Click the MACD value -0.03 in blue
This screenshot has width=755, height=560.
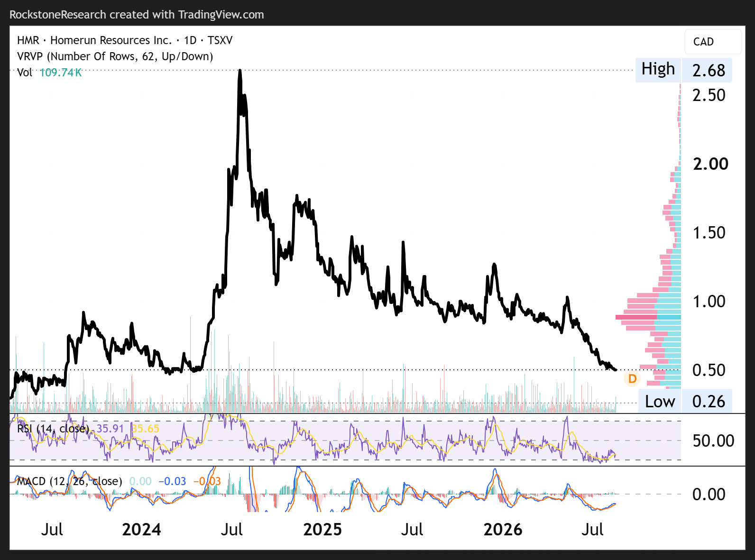click(x=172, y=481)
